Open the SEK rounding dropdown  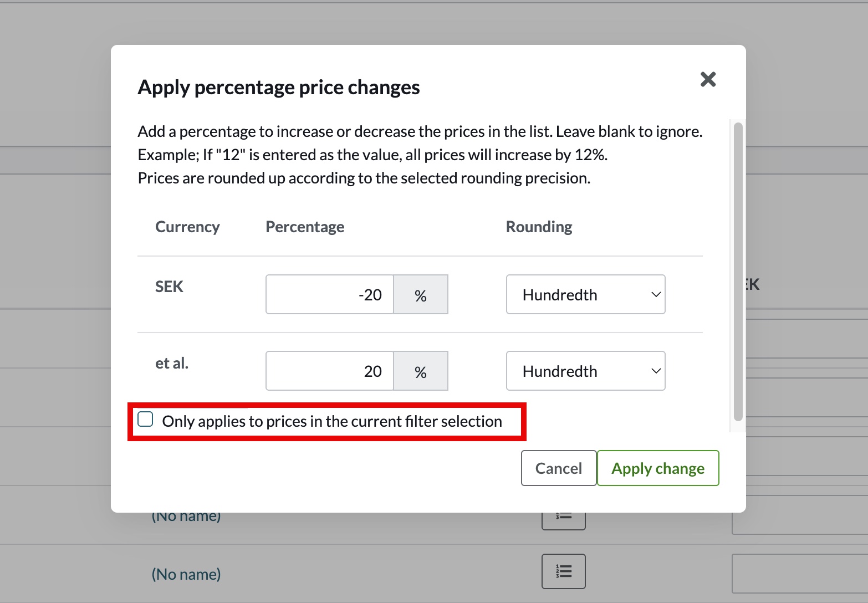[585, 295]
